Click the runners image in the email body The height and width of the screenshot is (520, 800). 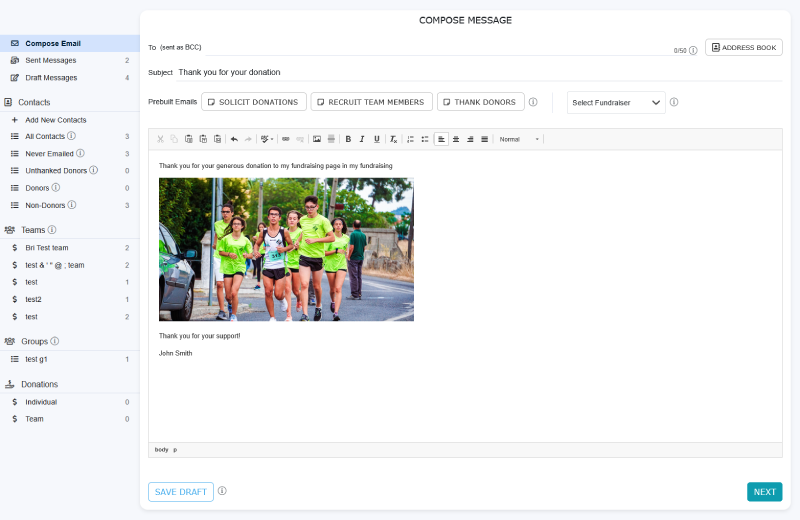(x=286, y=249)
